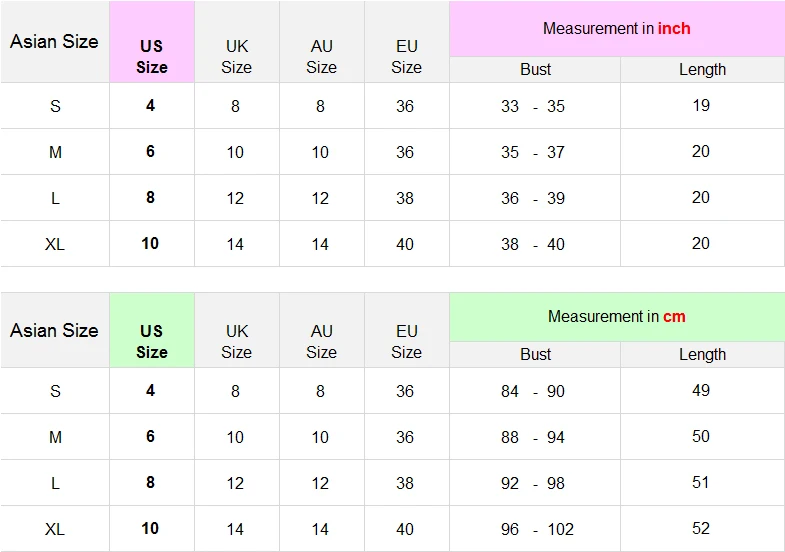Click the Bust column header in inch table
This screenshot has height=552, width=785.
[x=535, y=69]
